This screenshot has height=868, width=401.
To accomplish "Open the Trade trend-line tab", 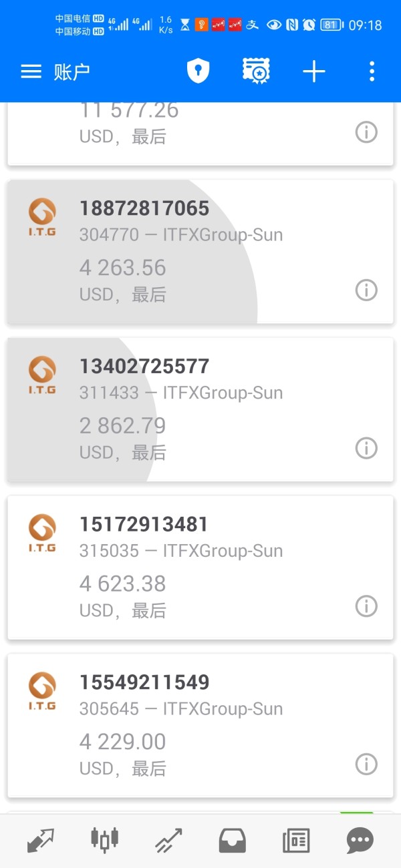I will (x=168, y=841).
